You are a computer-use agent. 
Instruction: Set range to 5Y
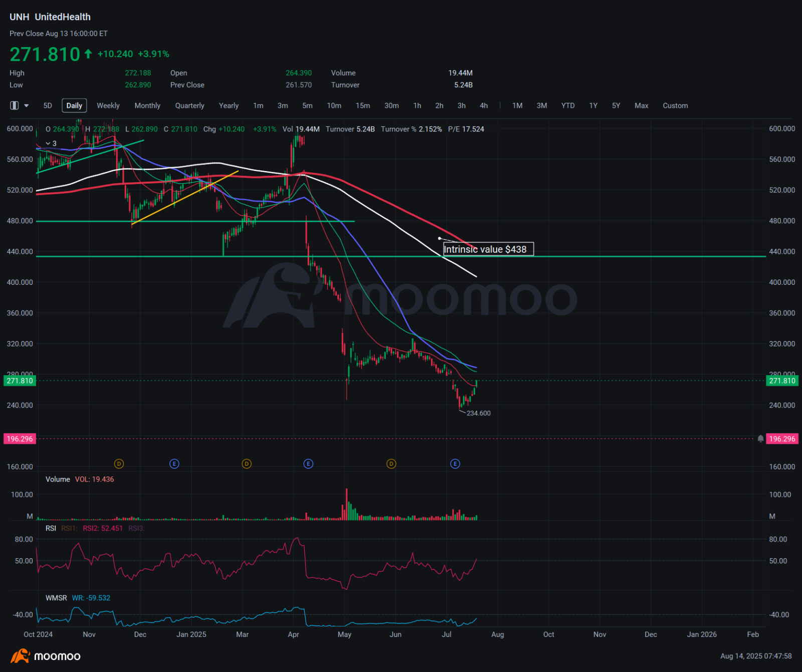coord(616,106)
